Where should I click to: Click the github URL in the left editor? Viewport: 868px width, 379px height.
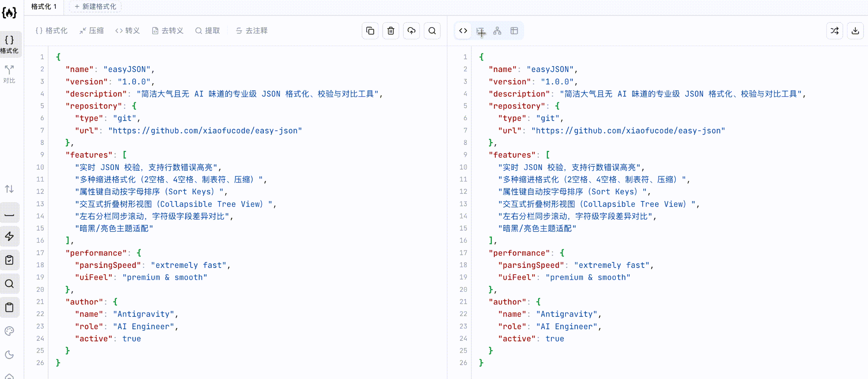click(x=205, y=131)
